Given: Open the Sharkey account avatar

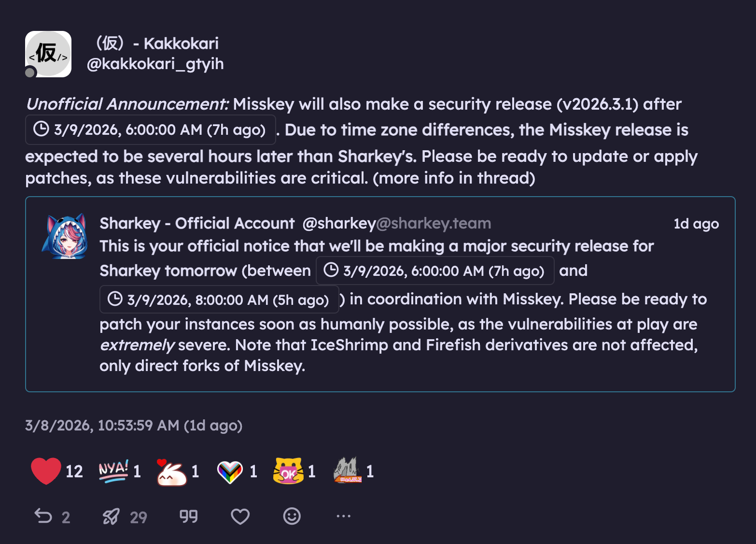Looking at the screenshot, I should tap(65, 236).
